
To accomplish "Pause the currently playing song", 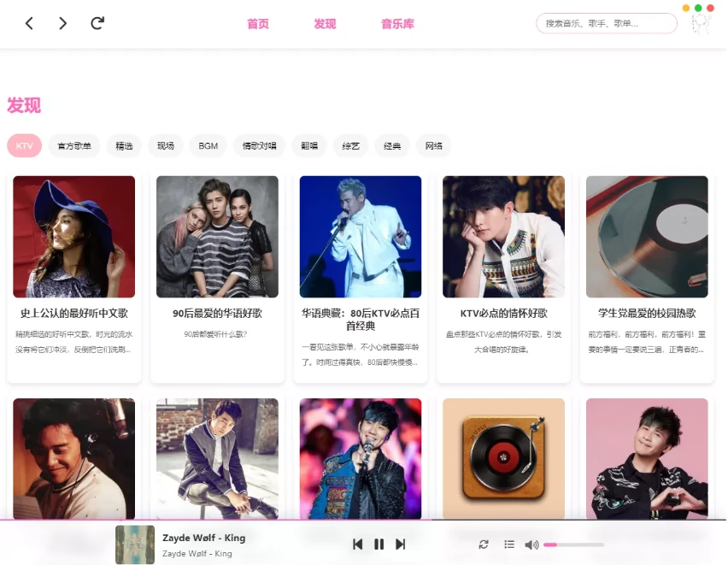I will tap(379, 544).
